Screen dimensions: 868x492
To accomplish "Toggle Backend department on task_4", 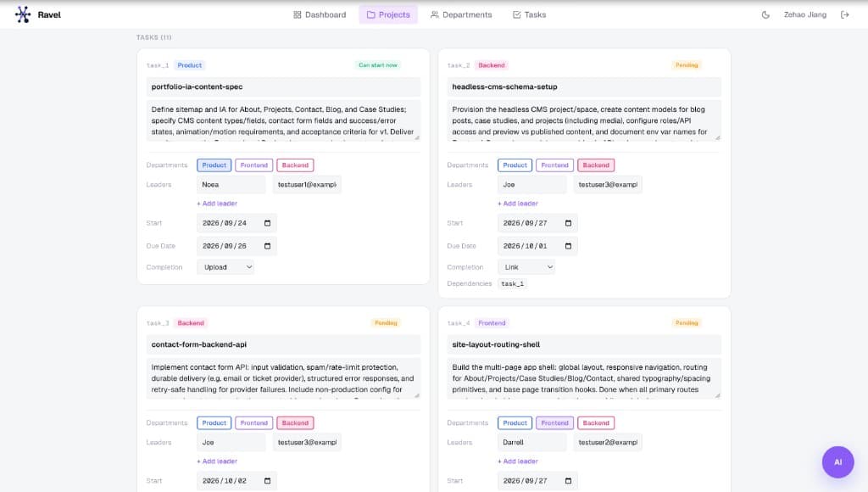I will 596,422.
